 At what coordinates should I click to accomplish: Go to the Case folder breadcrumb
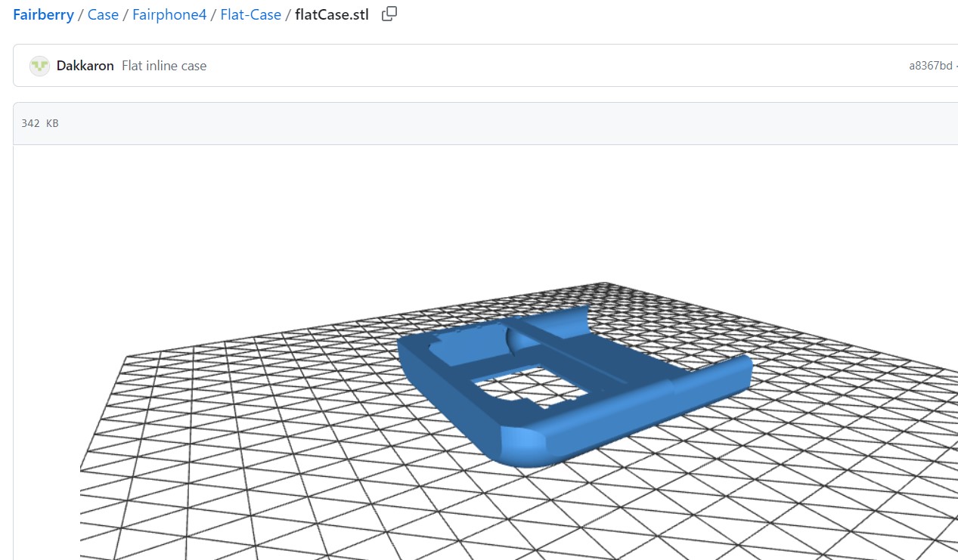tap(103, 14)
